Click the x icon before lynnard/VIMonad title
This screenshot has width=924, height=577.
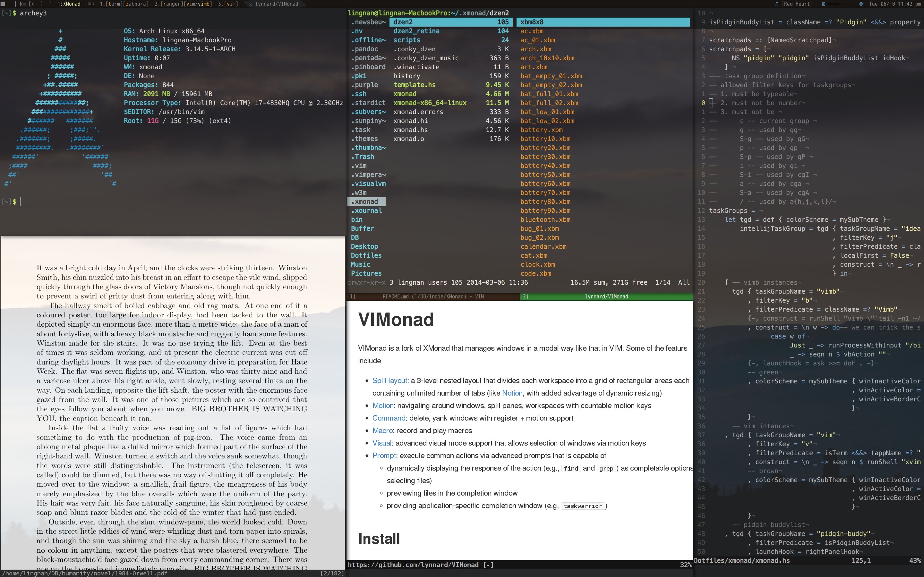tap(250, 4)
